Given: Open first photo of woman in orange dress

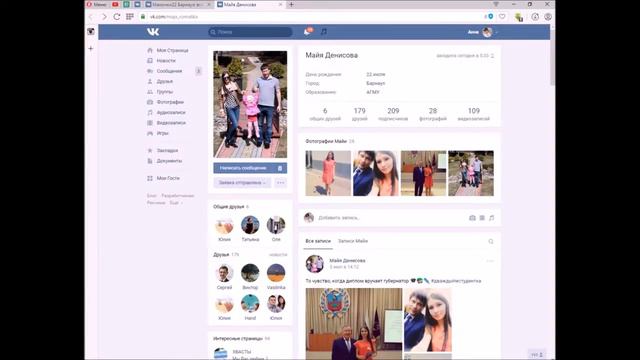Looking at the screenshot, I should [x=328, y=173].
